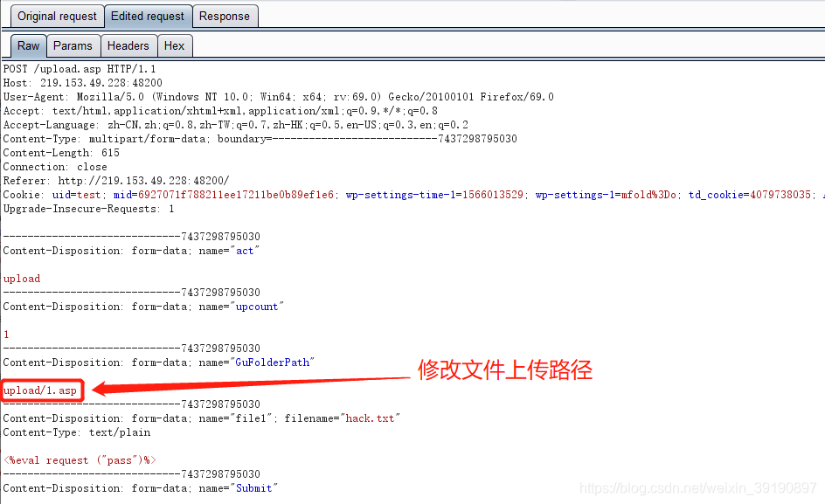Image resolution: width=825 pixels, height=504 pixels.
Task: Click the upcount field's value '1'
Action: coord(6,335)
